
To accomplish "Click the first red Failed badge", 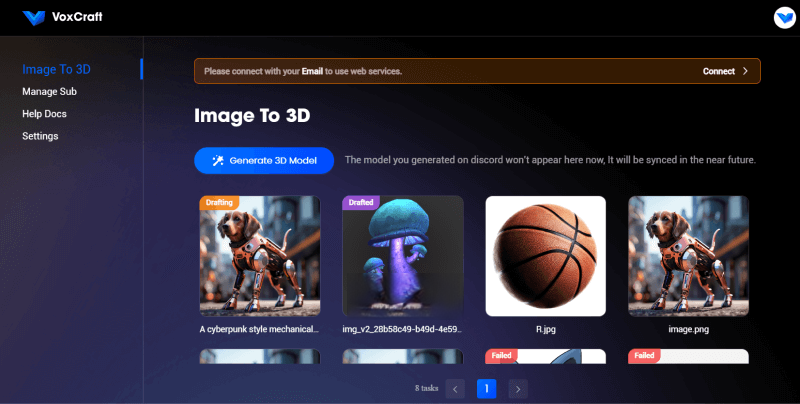I will [503, 355].
